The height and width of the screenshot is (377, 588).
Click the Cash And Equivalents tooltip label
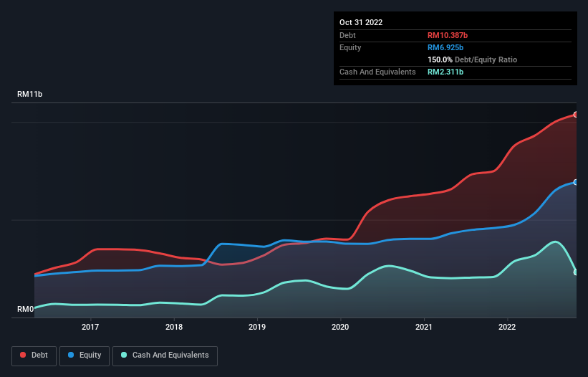click(377, 72)
